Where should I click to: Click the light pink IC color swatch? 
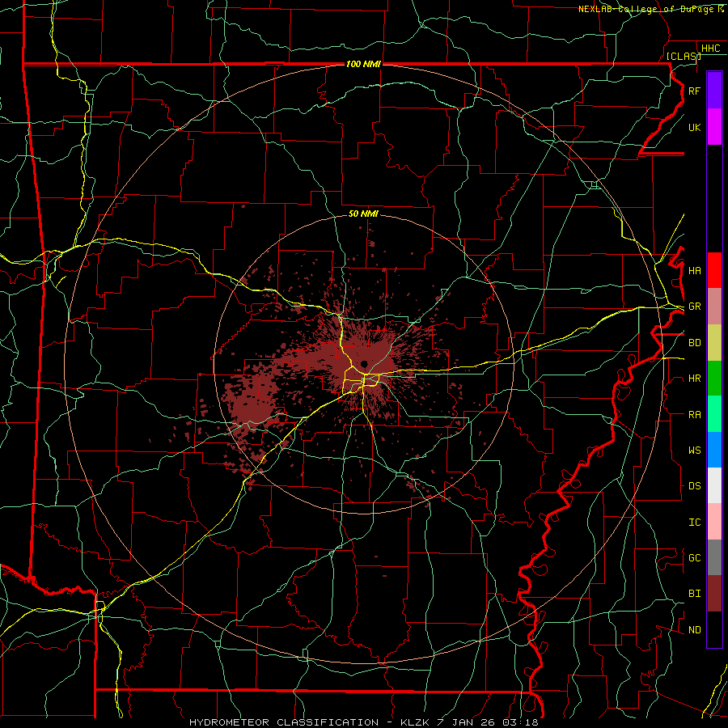point(714,522)
